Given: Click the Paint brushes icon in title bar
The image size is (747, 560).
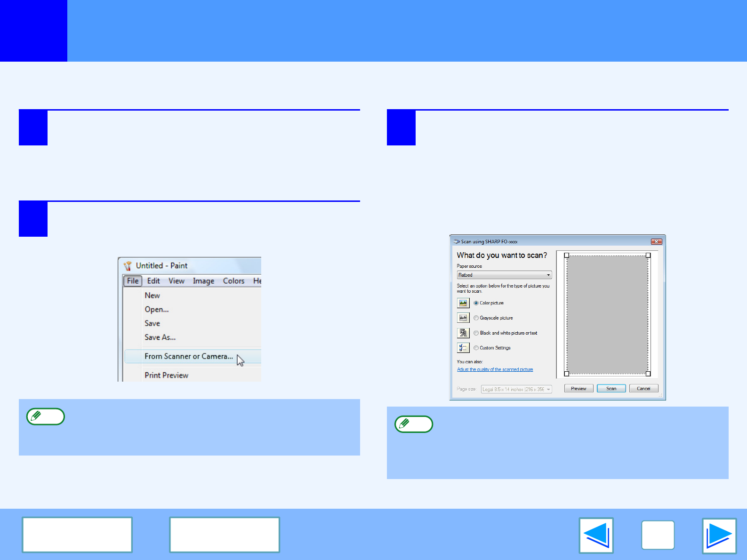Looking at the screenshot, I should point(128,266).
